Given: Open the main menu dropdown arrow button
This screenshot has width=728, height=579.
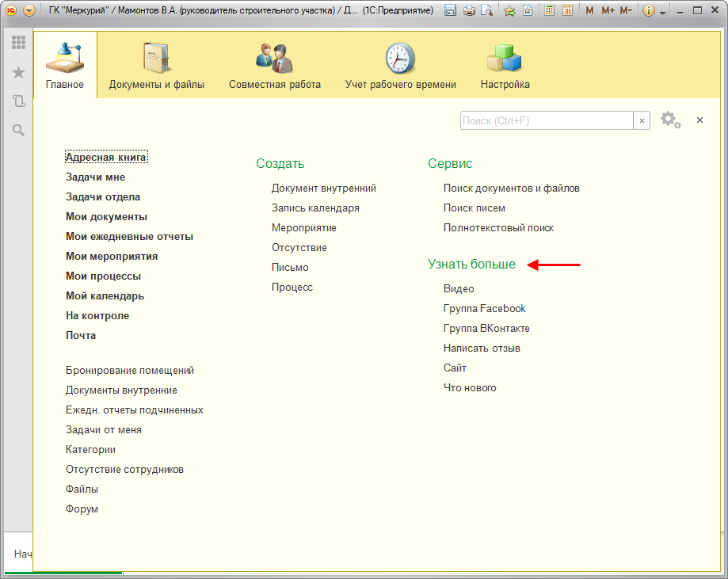Looking at the screenshot, I should (x=29, y=10).
